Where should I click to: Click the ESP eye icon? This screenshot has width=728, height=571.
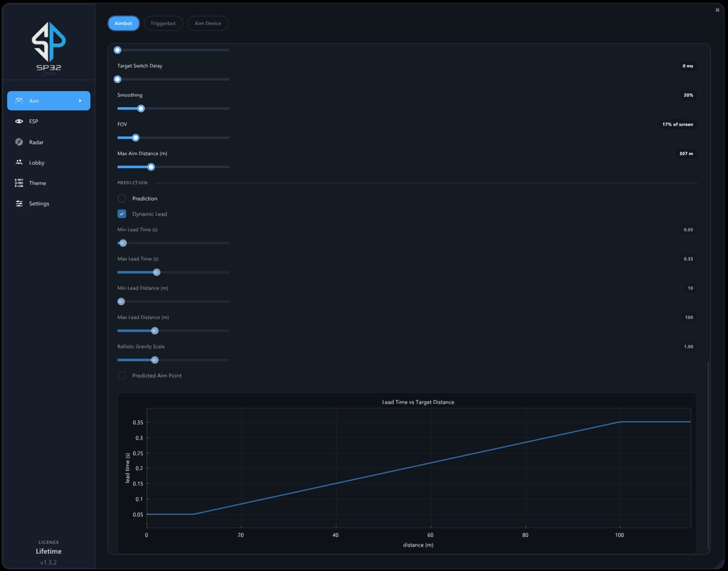tap(19, 121)
